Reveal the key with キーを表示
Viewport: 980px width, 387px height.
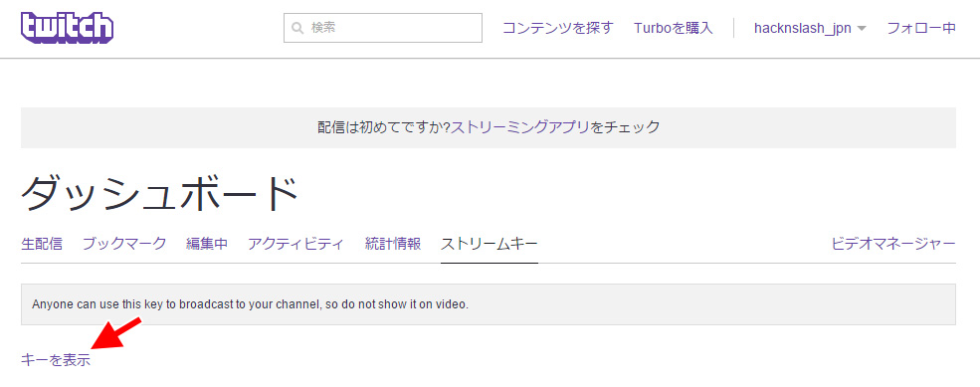[x=56, y=360]
